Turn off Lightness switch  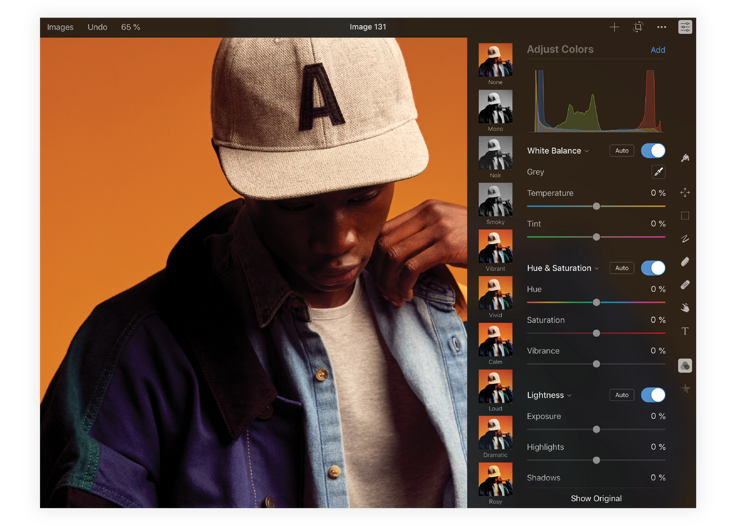pyautogui.click(x=653, y=395)
